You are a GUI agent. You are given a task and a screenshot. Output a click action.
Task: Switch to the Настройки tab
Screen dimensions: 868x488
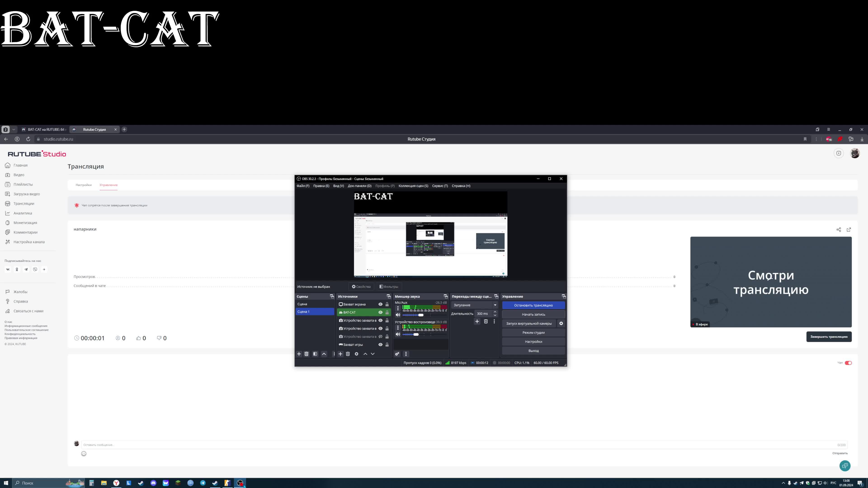(84, 185)
